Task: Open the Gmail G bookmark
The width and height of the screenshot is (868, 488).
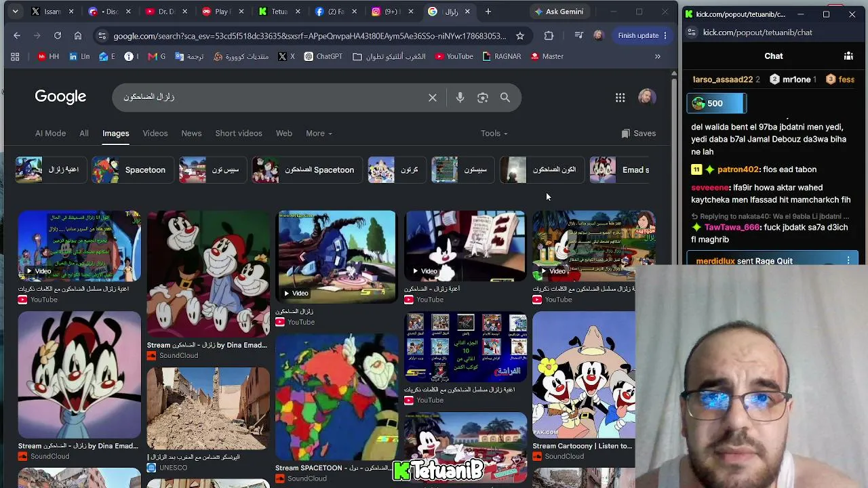Action: pos(157,56)
